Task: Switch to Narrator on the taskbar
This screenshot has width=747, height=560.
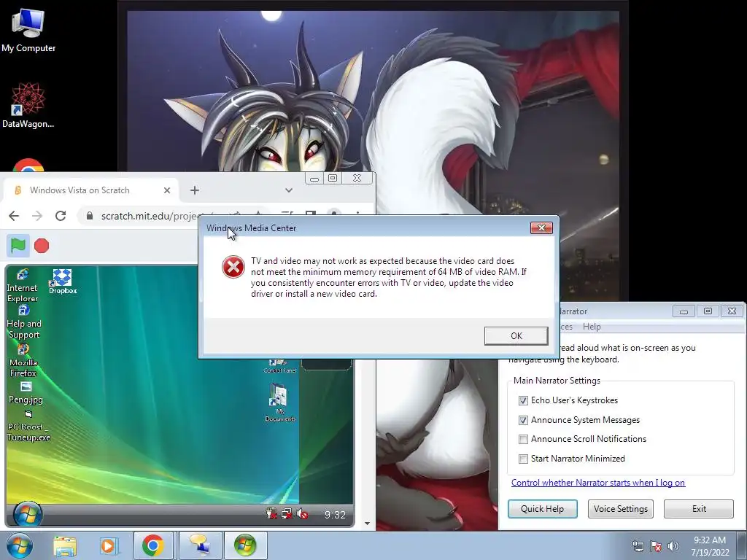Action: tap(199, 545)
